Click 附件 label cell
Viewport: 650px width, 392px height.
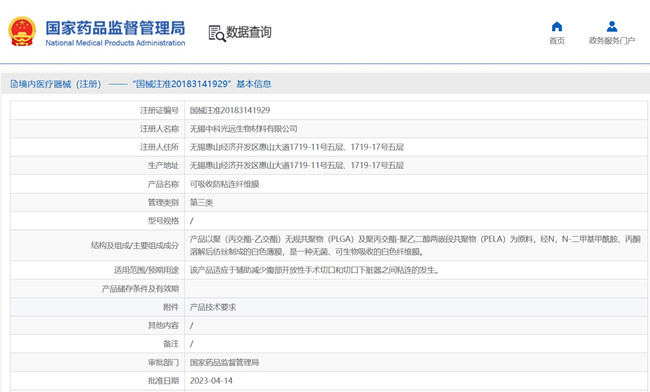[x=97, y=307]
